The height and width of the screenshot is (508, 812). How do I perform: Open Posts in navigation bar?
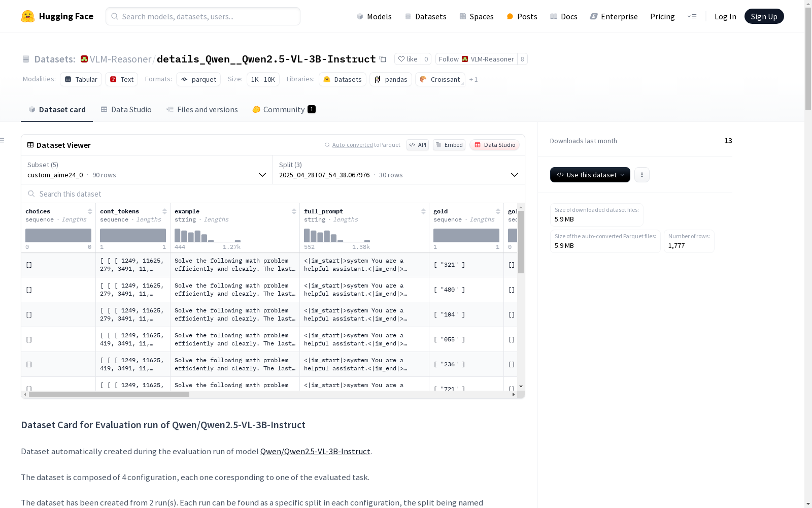click(x=522, y=16)
